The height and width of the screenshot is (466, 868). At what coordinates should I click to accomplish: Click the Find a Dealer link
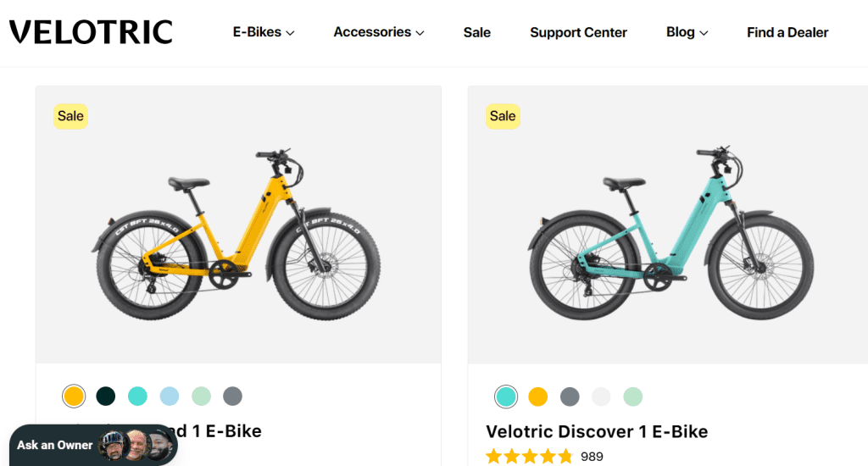point(787,32)
